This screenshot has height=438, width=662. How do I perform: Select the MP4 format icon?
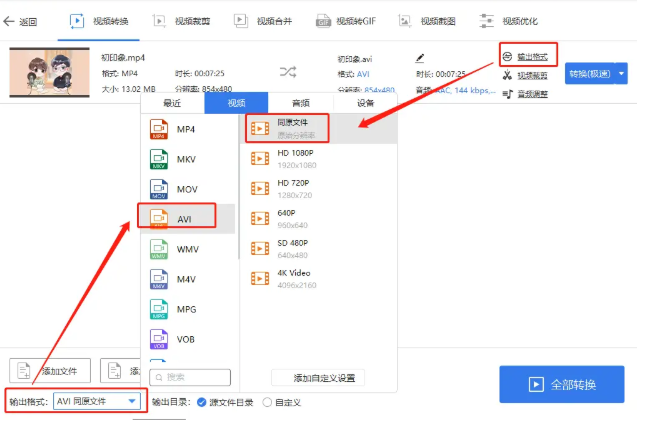[159, 129]
